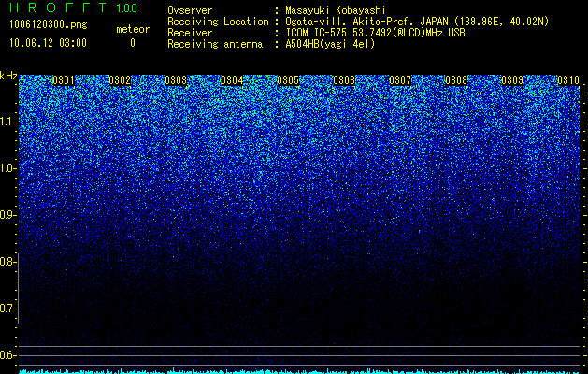This screenshot has width=588, height=374.
Task: Click the Ovserver label
Action: click(x=190, y=10)
